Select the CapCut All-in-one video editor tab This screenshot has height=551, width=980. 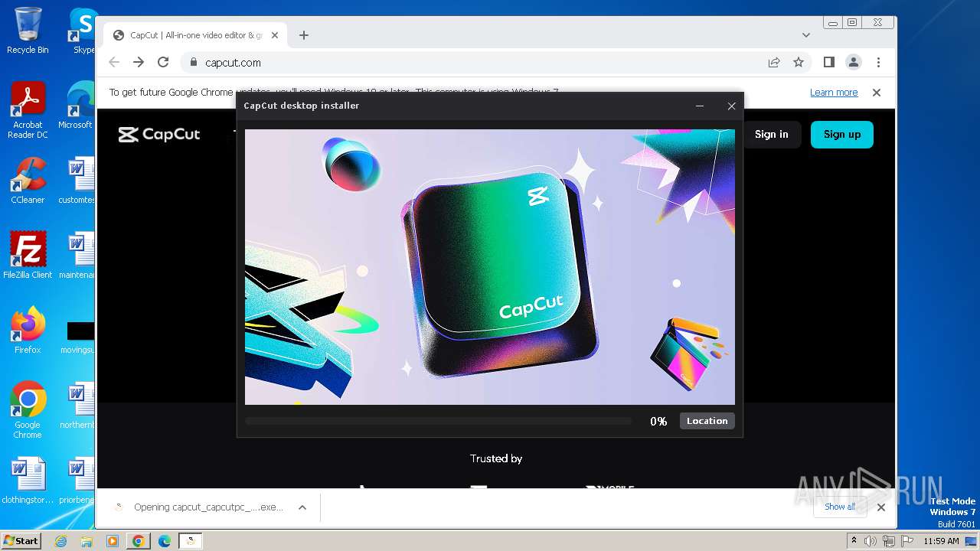[195, 35]
